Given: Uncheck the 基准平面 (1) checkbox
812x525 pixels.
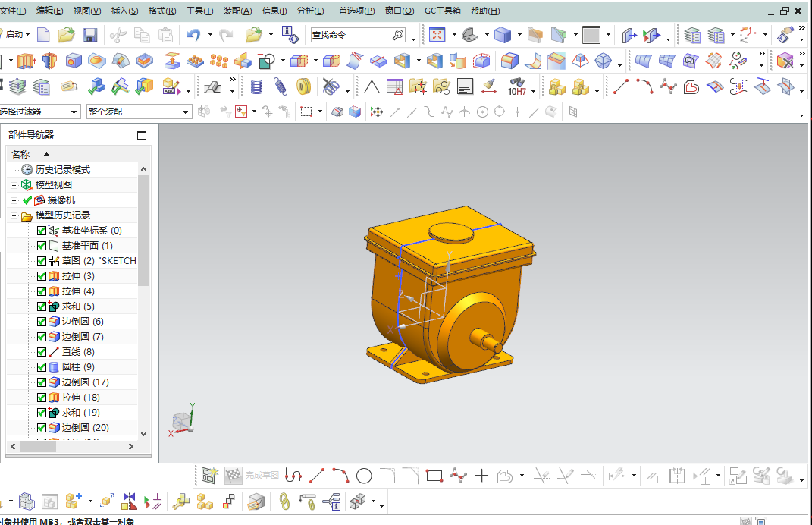Looking at the screenshot, I should coord(42,246).
